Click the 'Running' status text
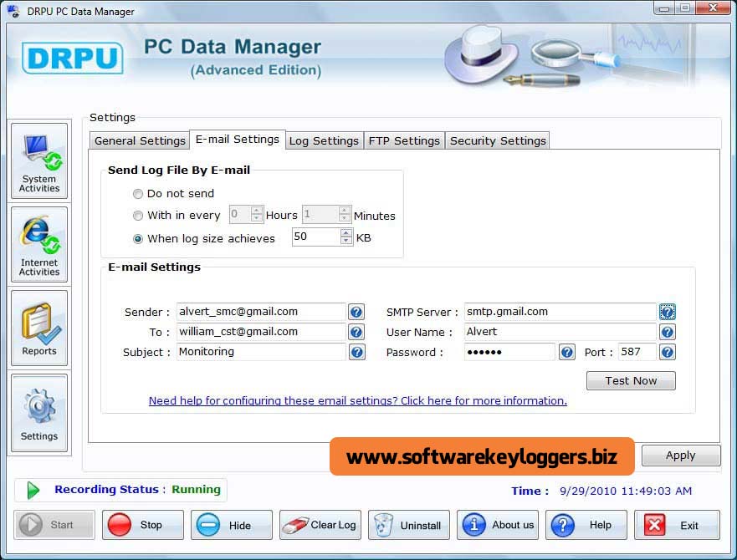 [x=196, y=490]
